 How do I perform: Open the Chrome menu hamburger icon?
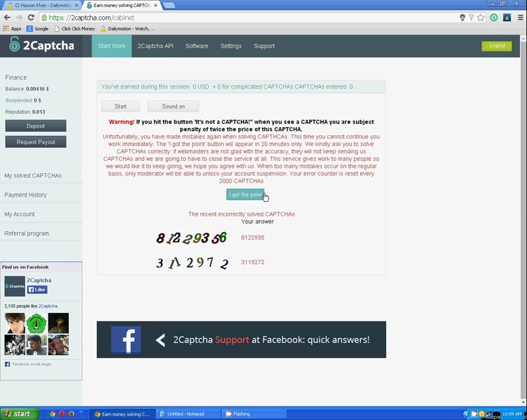tap(520, 17)
